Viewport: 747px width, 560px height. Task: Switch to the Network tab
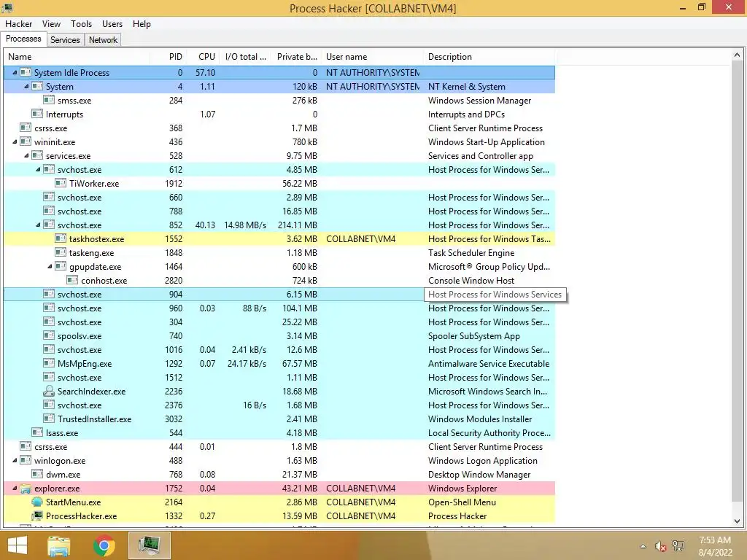pyautogui.click(x=103, y=40)
